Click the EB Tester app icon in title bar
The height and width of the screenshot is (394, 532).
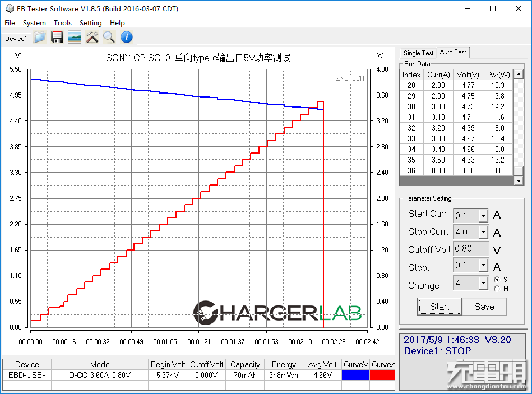pyautogui.click(x=10, y=8)
